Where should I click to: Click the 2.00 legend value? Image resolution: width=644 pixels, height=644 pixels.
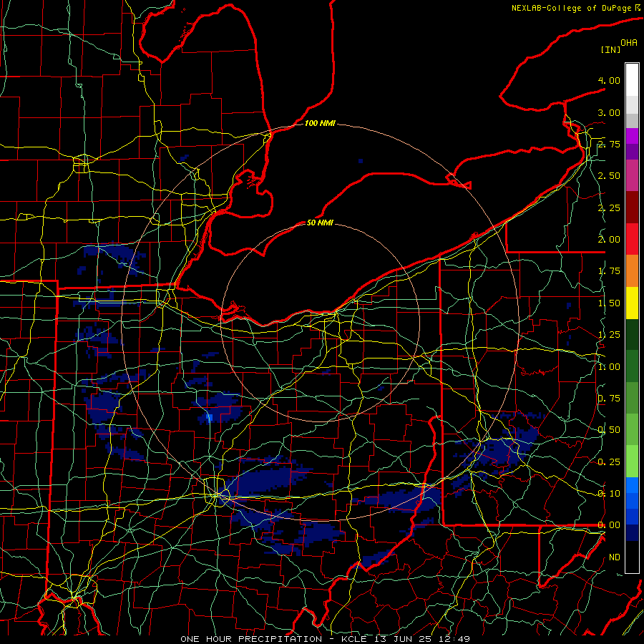609,240
